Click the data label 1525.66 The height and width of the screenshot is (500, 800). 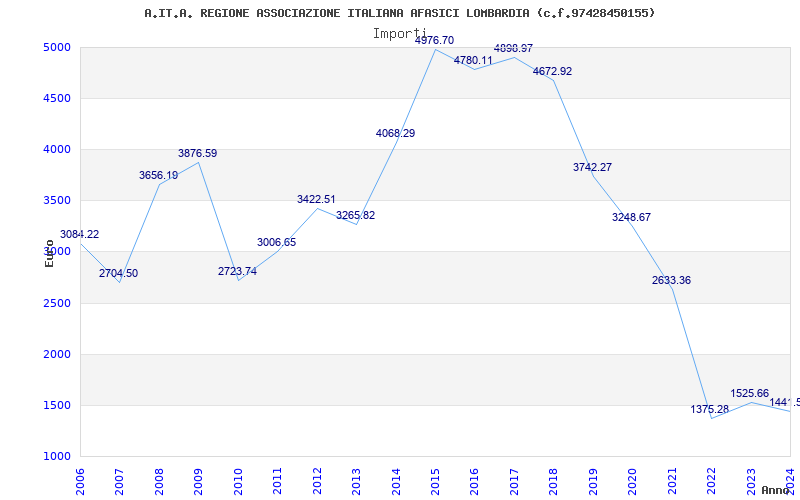coord(749,393)
